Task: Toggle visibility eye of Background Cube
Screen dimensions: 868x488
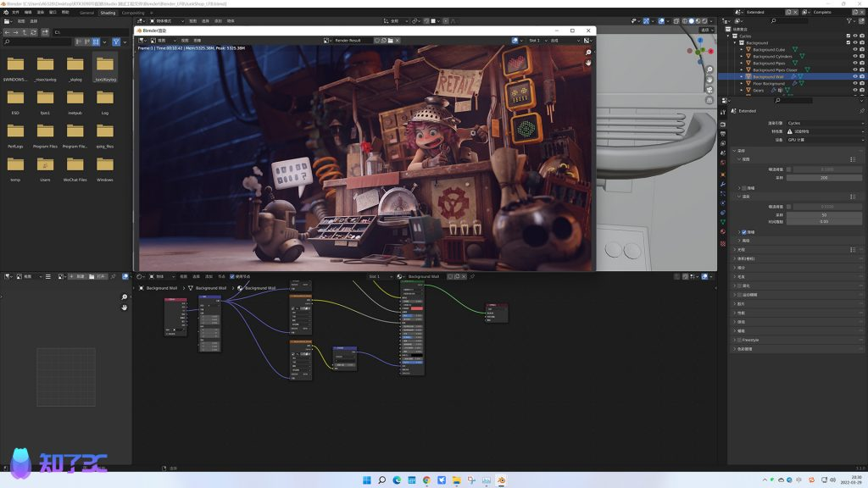Action: coord(854,49)
